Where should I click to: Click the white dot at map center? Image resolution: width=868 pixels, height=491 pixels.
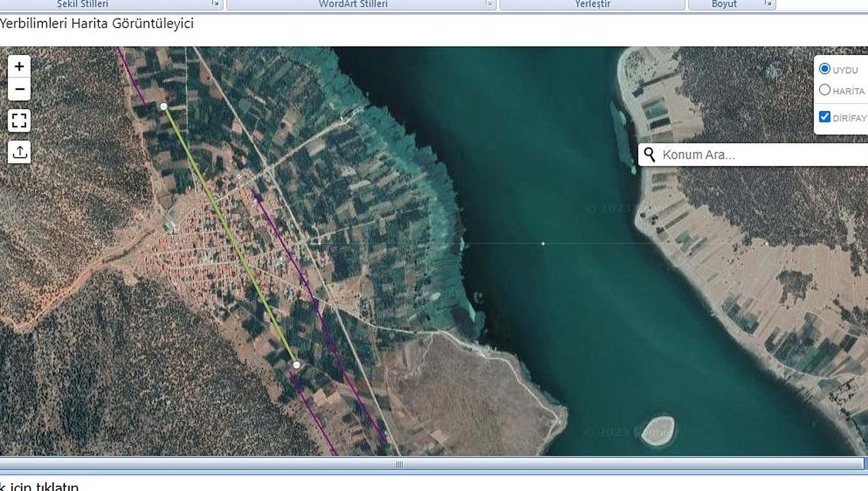pos(543,244)
